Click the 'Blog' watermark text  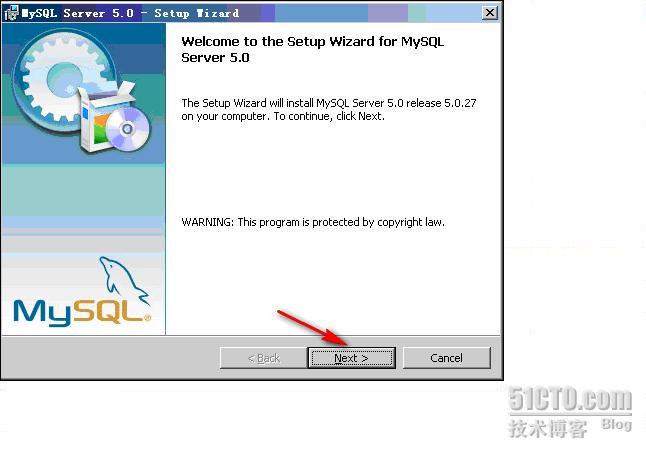[617, 424]
